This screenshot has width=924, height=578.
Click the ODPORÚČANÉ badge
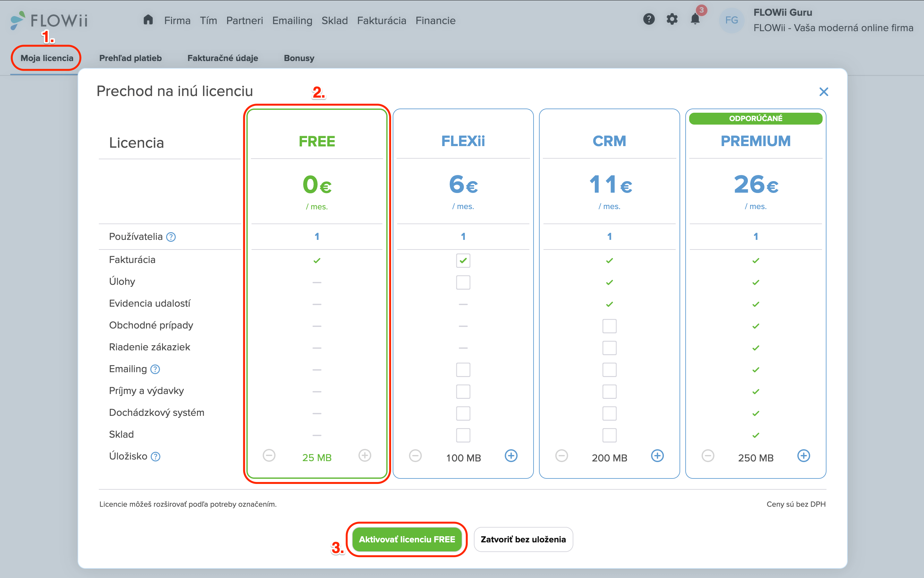click(x=756, y=118)
